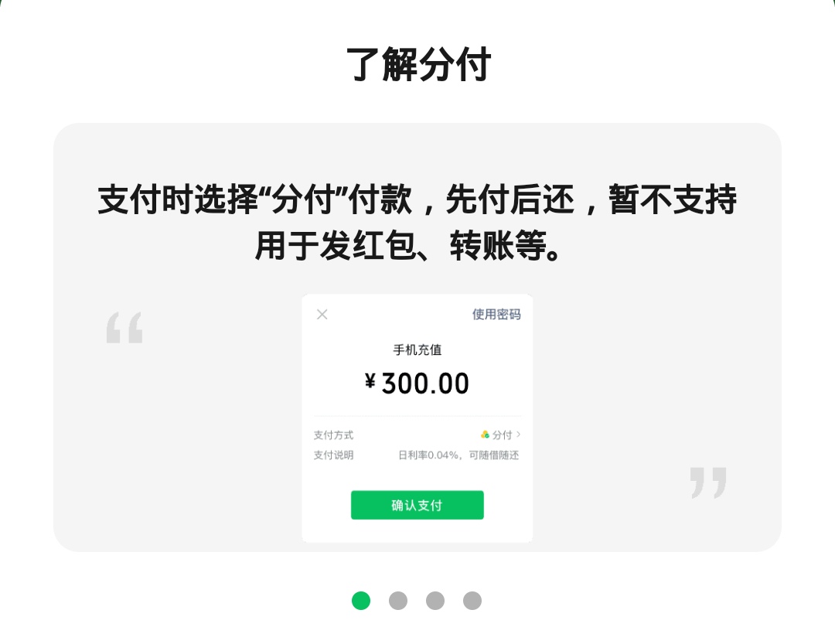Close the payment dialog with X icon
The image size is (835, 644).
pos(322,315)
